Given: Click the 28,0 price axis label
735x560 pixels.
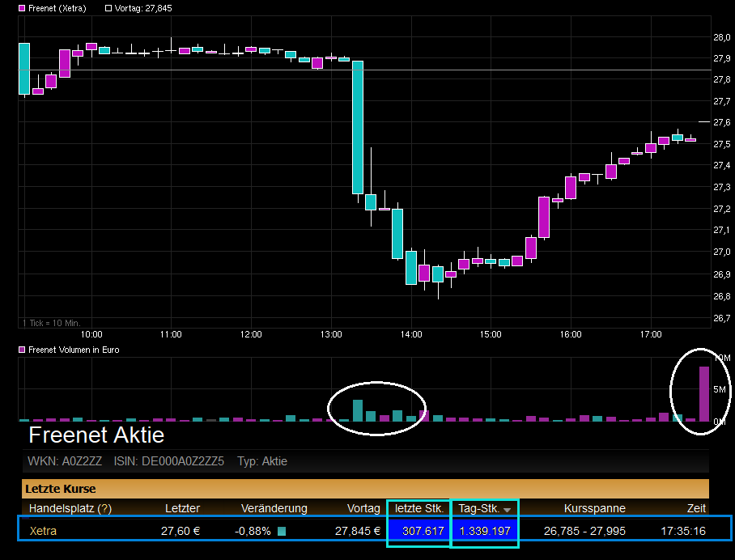Looking at the screenshot, I should coord(721,37).
